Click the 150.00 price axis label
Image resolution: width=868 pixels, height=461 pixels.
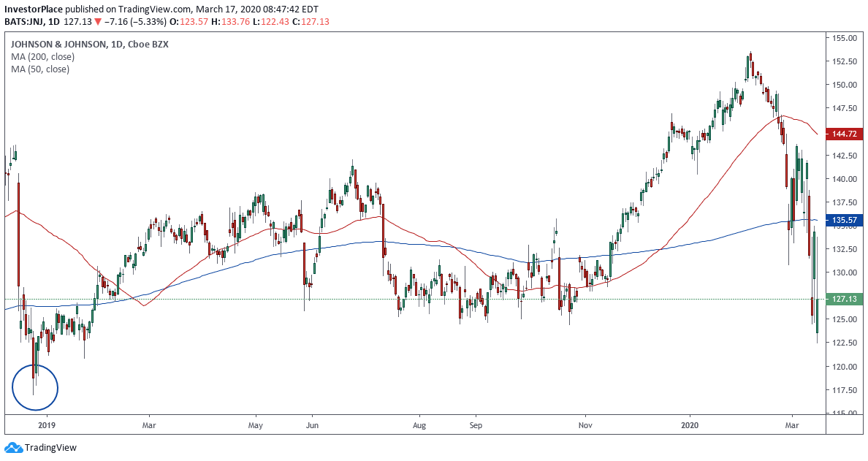click(845, 85)
